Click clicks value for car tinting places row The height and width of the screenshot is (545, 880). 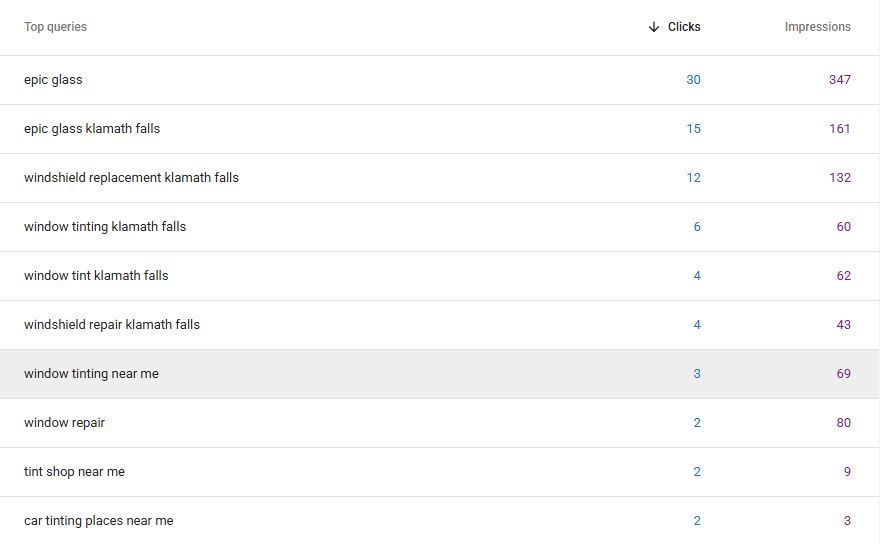697,521
